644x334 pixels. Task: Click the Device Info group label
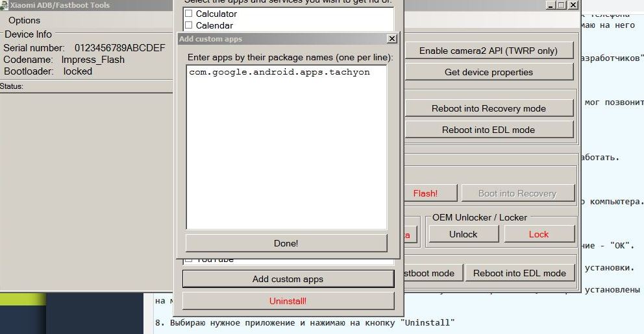[x=28, y=34]
